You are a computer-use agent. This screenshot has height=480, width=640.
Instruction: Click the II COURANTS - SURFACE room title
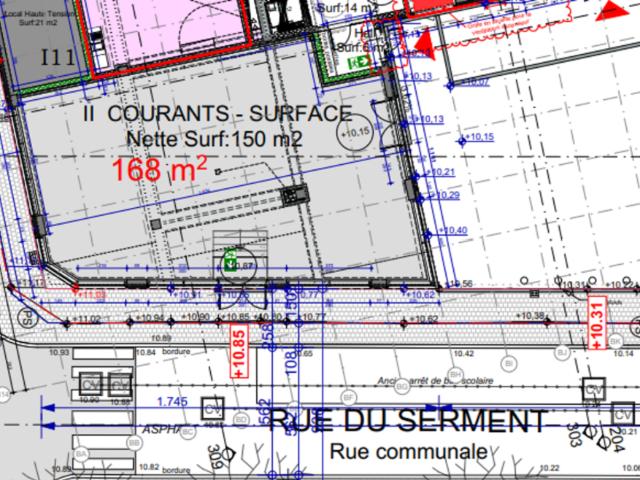217,114
